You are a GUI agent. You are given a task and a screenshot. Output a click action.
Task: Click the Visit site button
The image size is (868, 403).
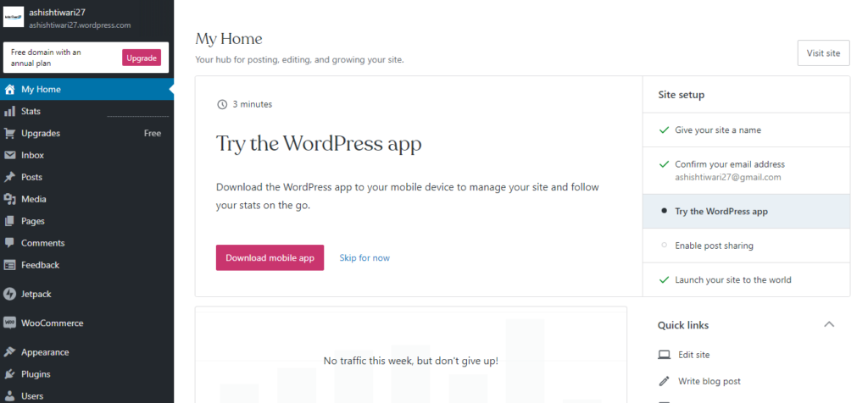click(x=823, y=53)
